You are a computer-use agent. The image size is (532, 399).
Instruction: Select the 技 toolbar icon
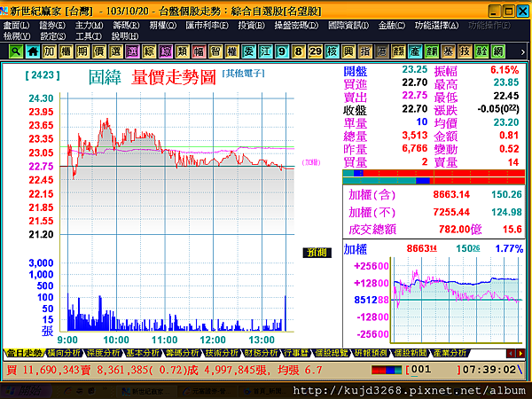point(465,51)
